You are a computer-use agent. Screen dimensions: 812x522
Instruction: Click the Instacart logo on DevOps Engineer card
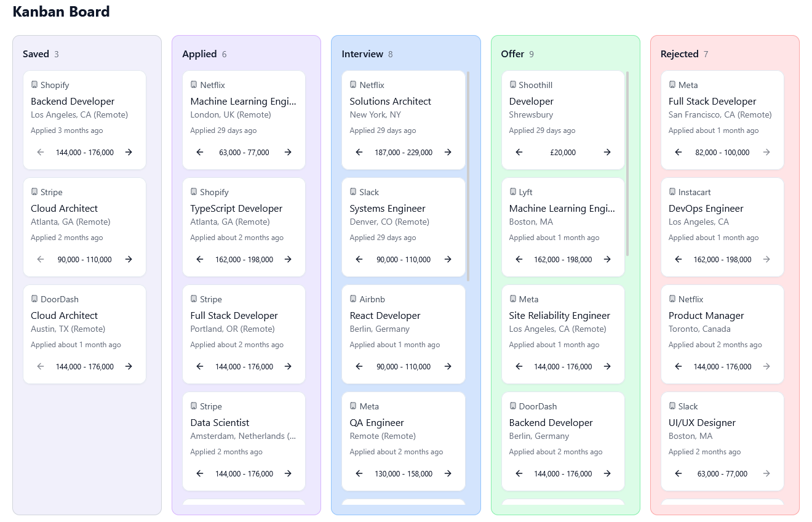coord(671,191)
